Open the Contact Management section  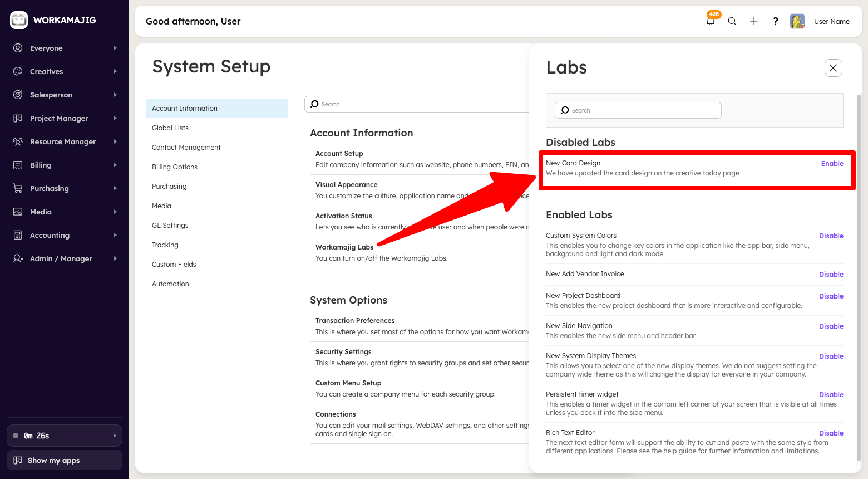point(186,147)
